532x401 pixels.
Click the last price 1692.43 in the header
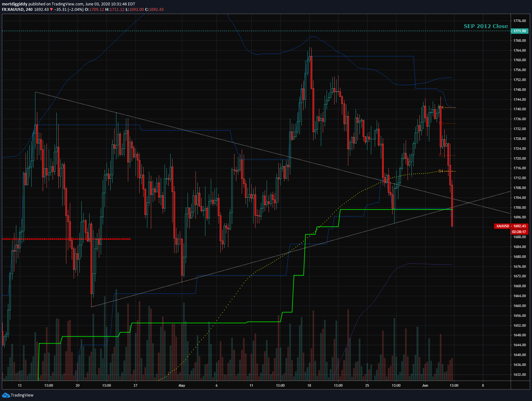pos(41,10)
